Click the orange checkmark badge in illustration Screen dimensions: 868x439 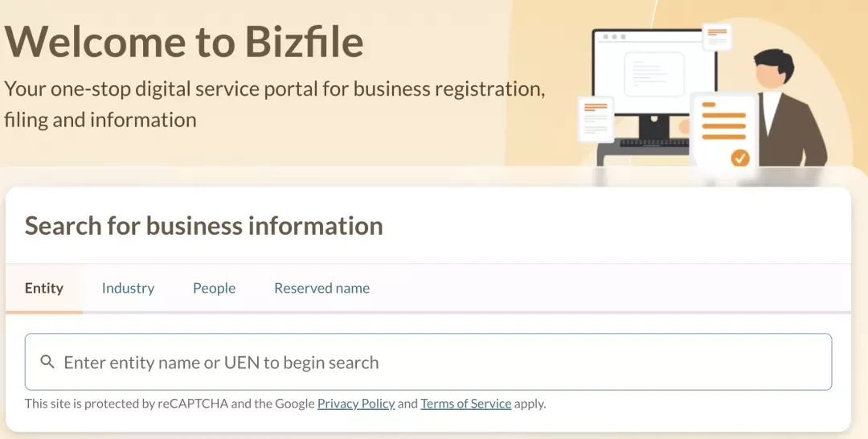(x=740, y=158)
